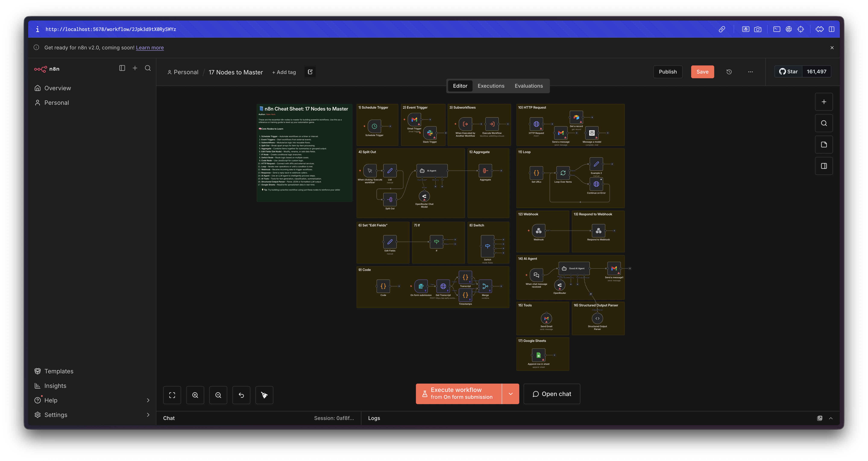Toggle the right side panel icon
Viewport: 868px width, 461px height.
(824, 166)
